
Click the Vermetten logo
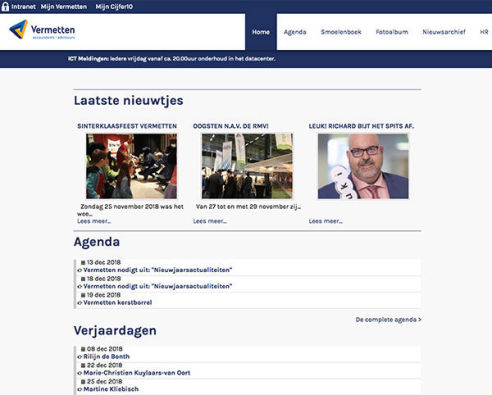(42, 30)
